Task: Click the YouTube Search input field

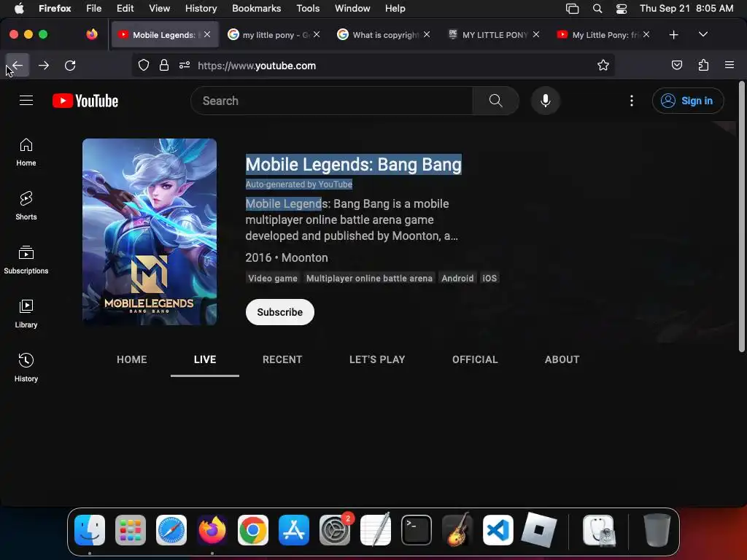Action: click(x=332, y=101)
